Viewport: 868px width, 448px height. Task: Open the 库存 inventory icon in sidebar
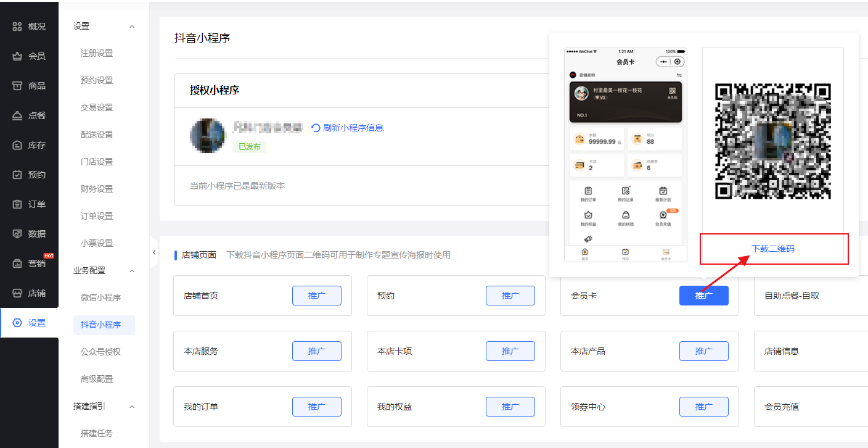(17, 145)
